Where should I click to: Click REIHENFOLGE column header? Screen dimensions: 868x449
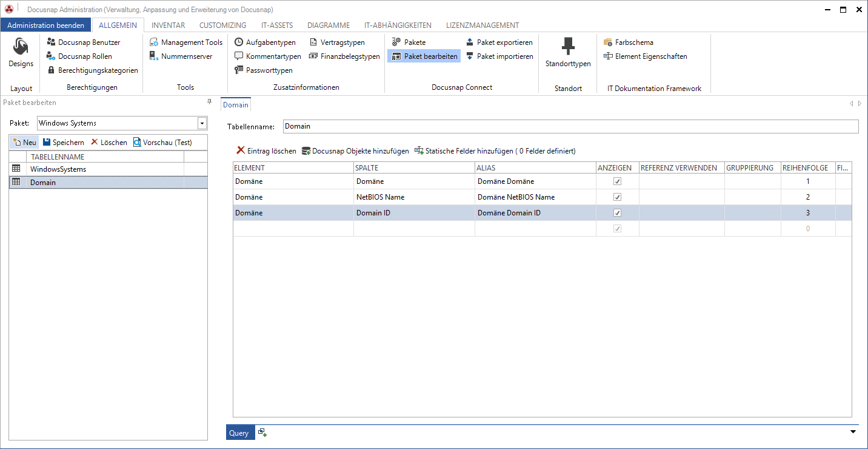tap(808, 168)
